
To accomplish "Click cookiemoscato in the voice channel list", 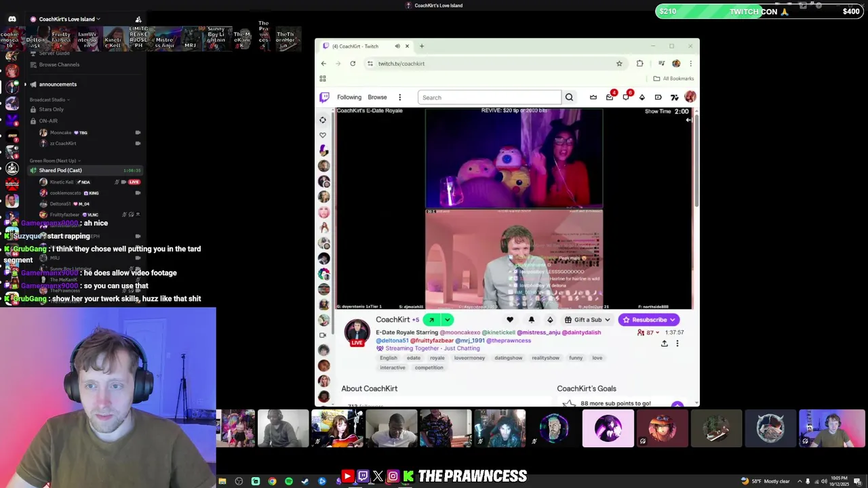I will point(65,192).
